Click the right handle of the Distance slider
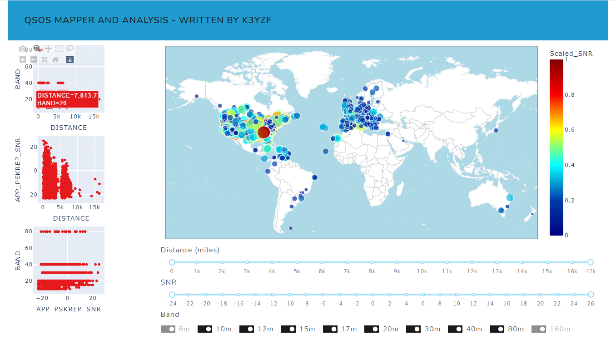Image resolution: width=616 pixels, height=364 pixels. pyautogui.click(x=590, y=262)
